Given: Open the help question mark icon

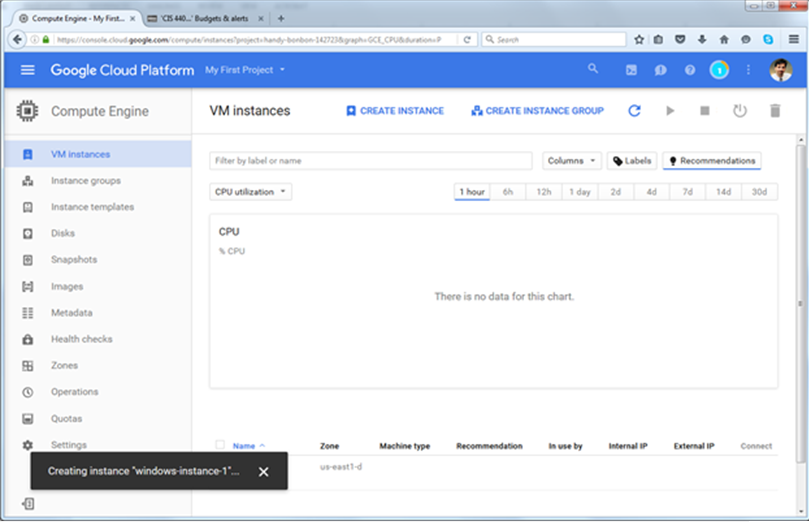Looking at the screenshot, I should click(x=690, y=70).
